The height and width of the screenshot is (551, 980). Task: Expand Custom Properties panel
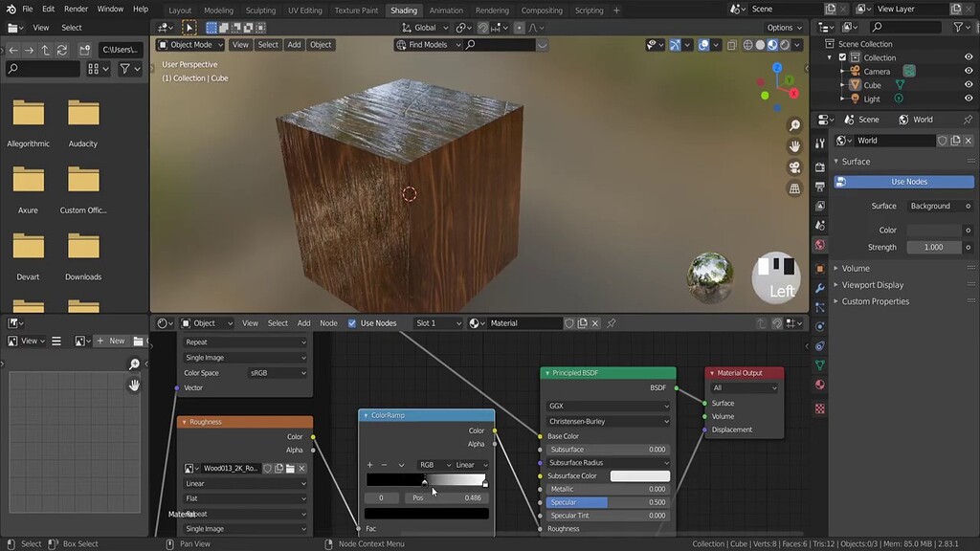tap(875, 301)
